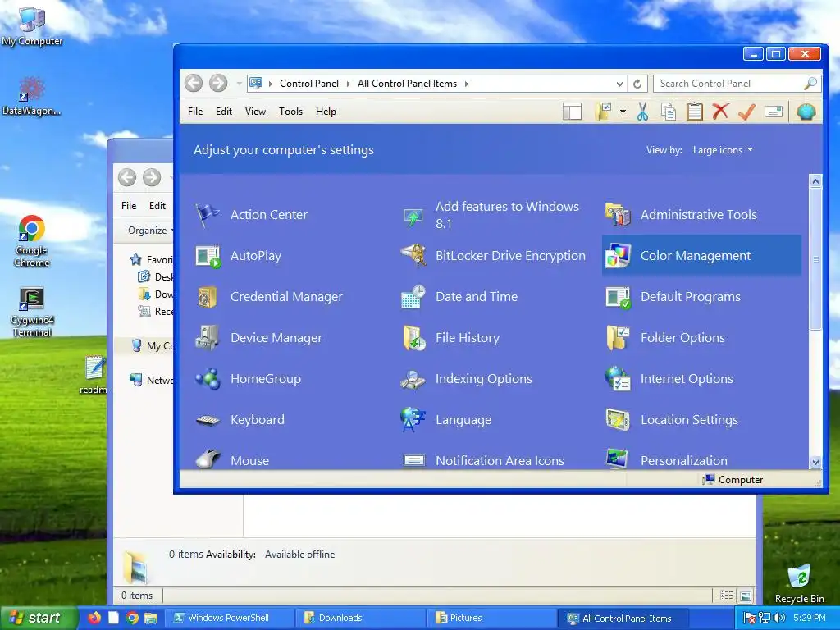Open Indexing Options icon
This screenshot has width=840, height=630.
pyautogui.click(x=413, y=379)
